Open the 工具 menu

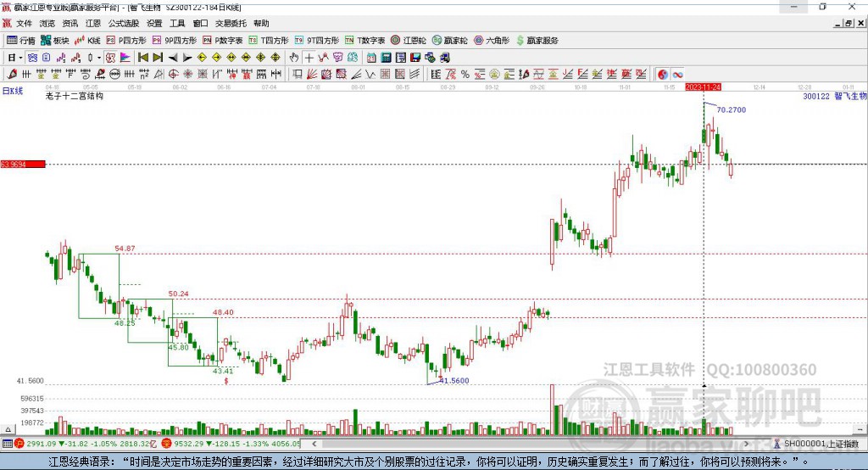tap(177, 23)
